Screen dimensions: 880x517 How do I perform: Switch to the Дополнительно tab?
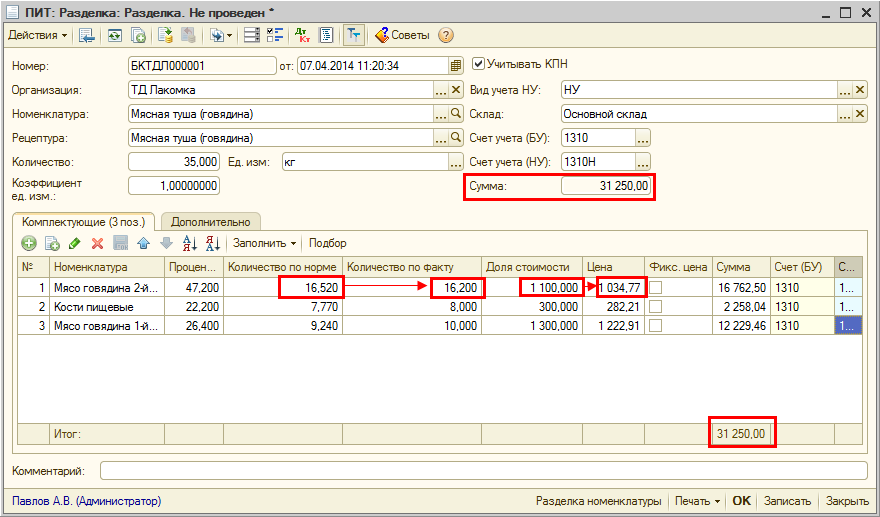click(x=211, y=221)
